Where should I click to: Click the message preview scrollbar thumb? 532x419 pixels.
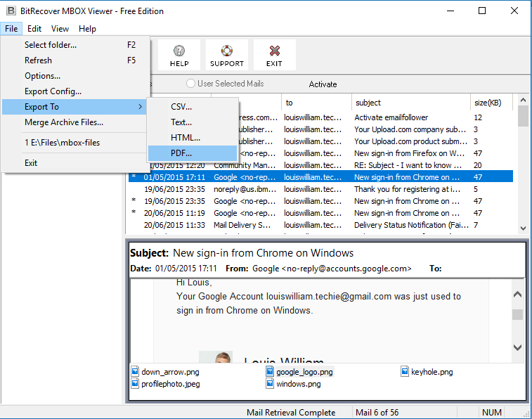(517, 314)
